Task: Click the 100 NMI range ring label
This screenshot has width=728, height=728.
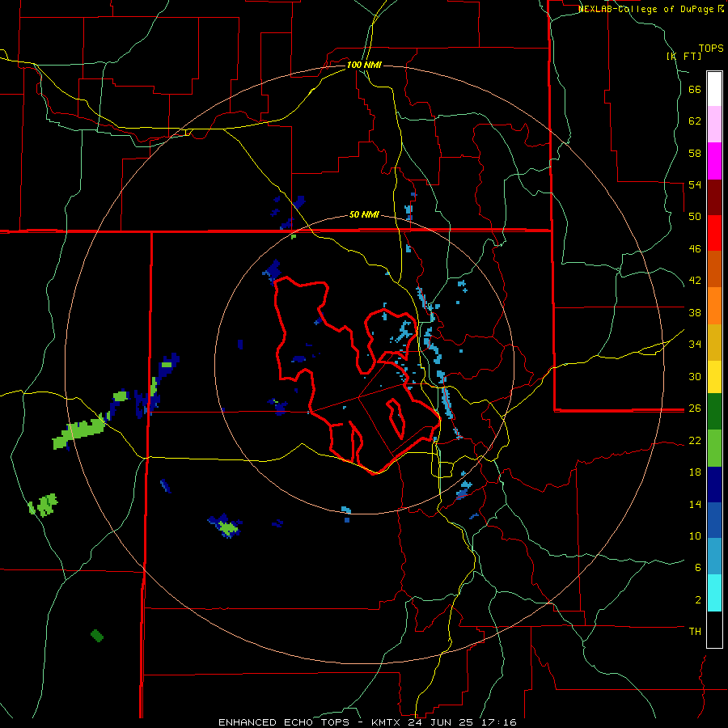Action: [364, 65]
